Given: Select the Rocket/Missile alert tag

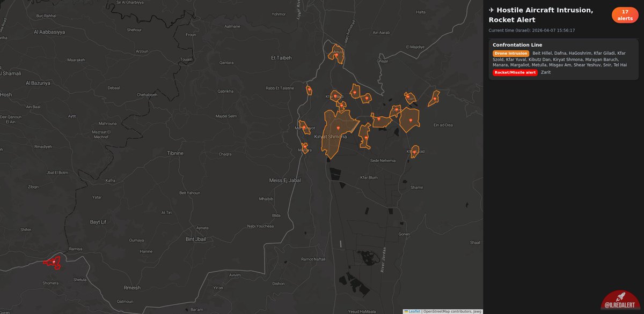Looking at the screenshot, I should pos(515,72).
